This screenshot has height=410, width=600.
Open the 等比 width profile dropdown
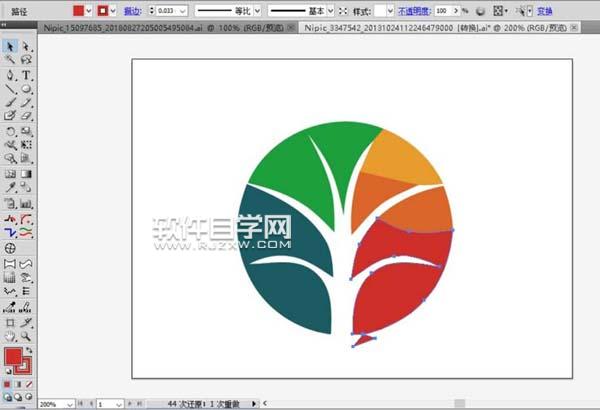click(x=258, y=11)
